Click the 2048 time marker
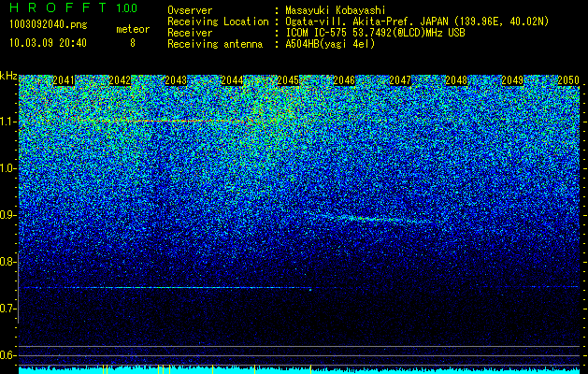Viewport: 588px width, 374px height. [456, 80]
